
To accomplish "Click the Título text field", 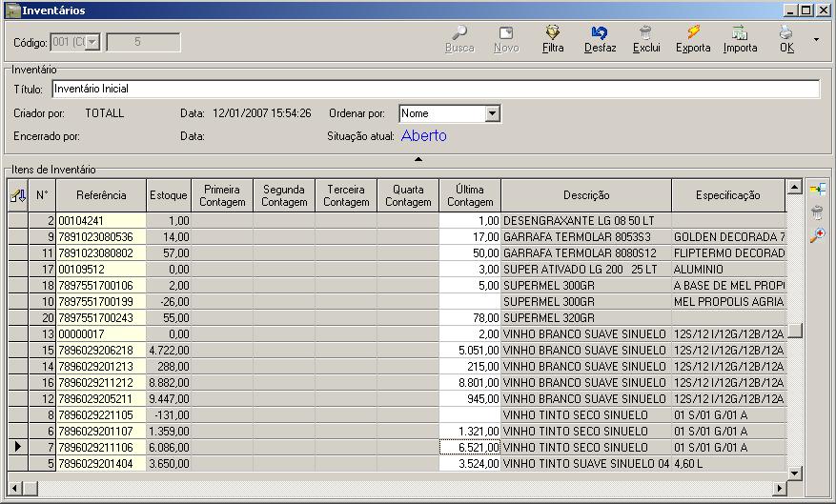I will 436,89.
